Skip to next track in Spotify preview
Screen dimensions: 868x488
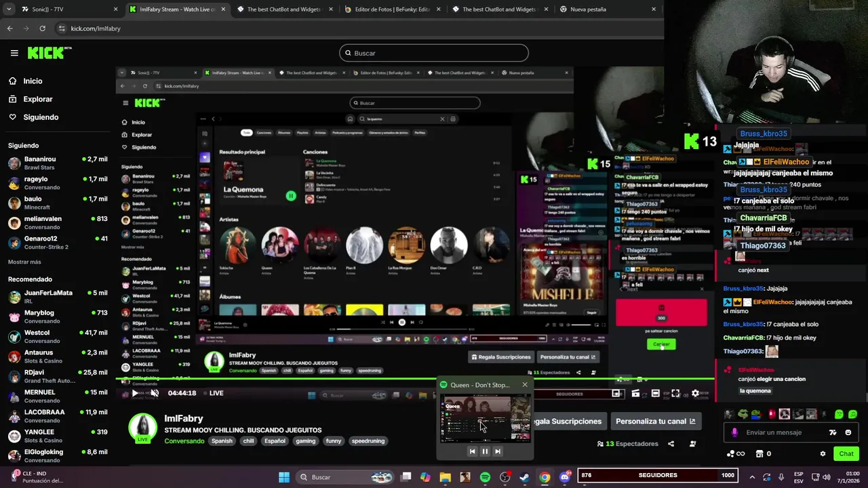click(x=498, y=451)
